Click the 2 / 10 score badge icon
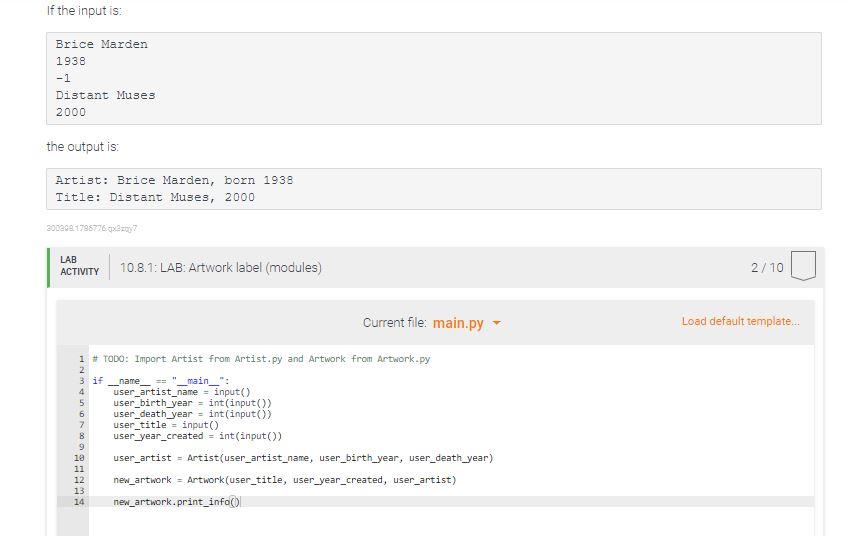 [x=803, y=266]
